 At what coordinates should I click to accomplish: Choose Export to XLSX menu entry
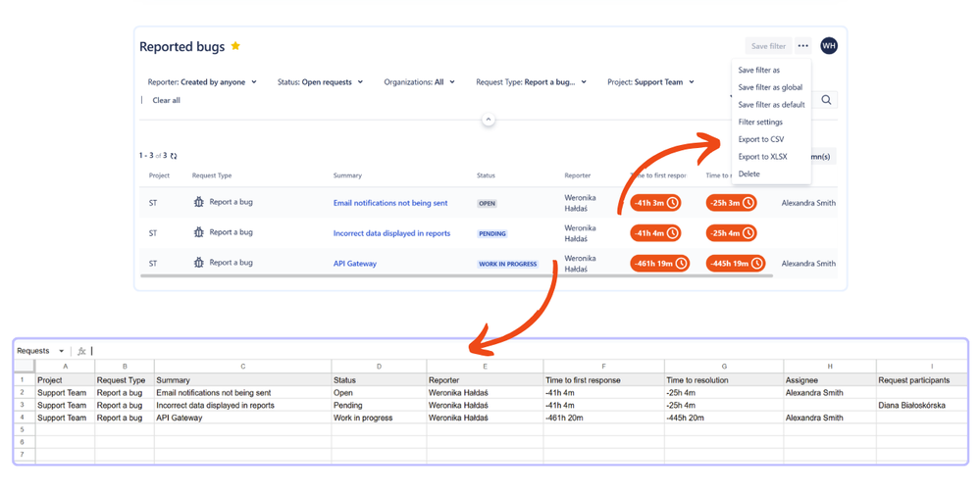(762, 157)
